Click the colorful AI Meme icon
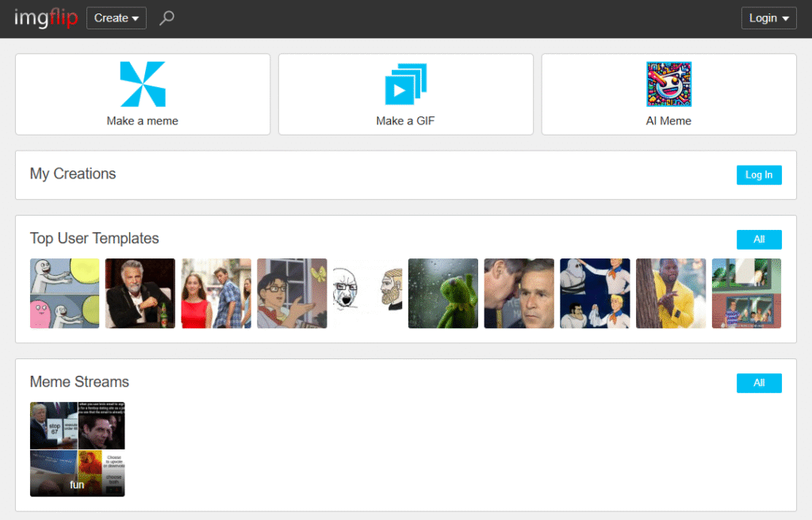812x520 pixels. [x=668, y=84]
